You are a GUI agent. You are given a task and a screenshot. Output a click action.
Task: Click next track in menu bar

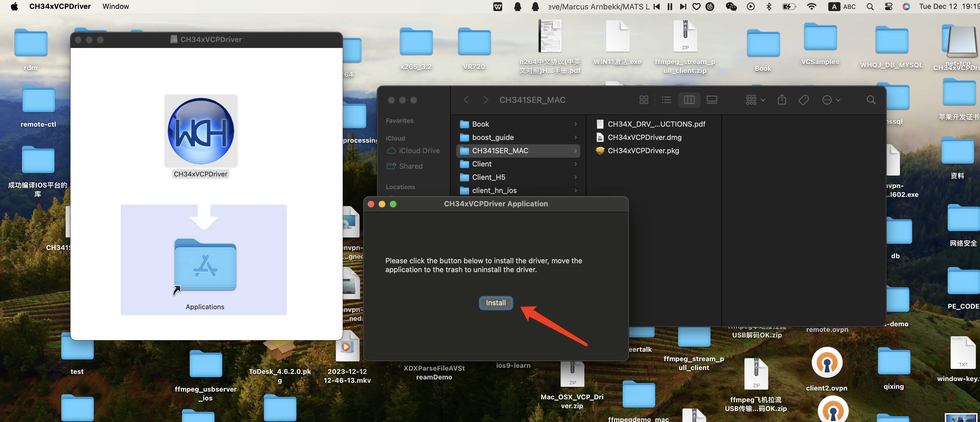click(683, 6)
